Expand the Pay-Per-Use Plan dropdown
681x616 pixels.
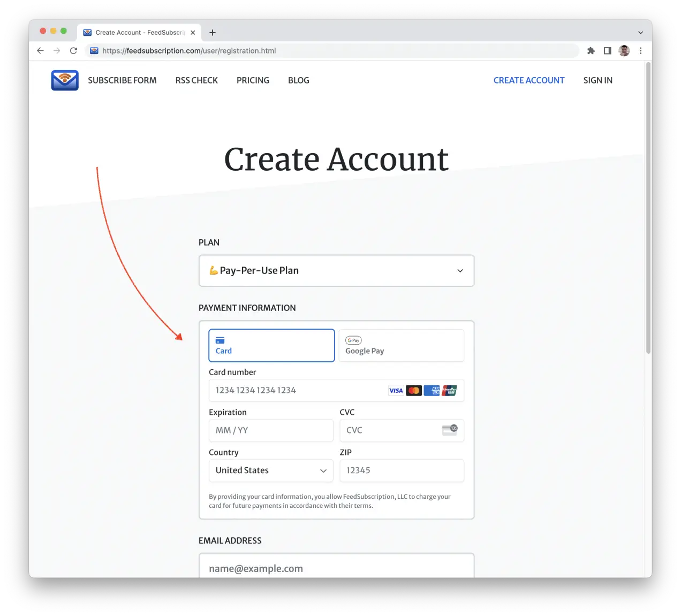[336, 271]
